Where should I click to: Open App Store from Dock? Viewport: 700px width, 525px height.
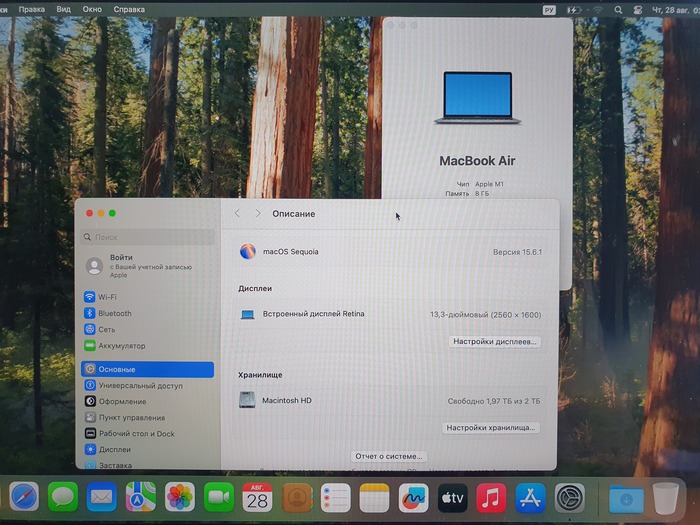pos(530,497)
